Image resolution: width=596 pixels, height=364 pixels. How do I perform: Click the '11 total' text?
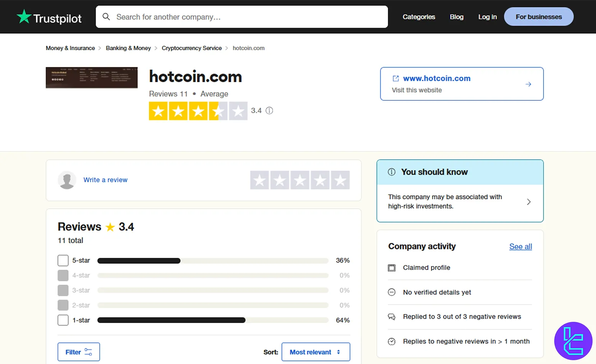[71, 240]
